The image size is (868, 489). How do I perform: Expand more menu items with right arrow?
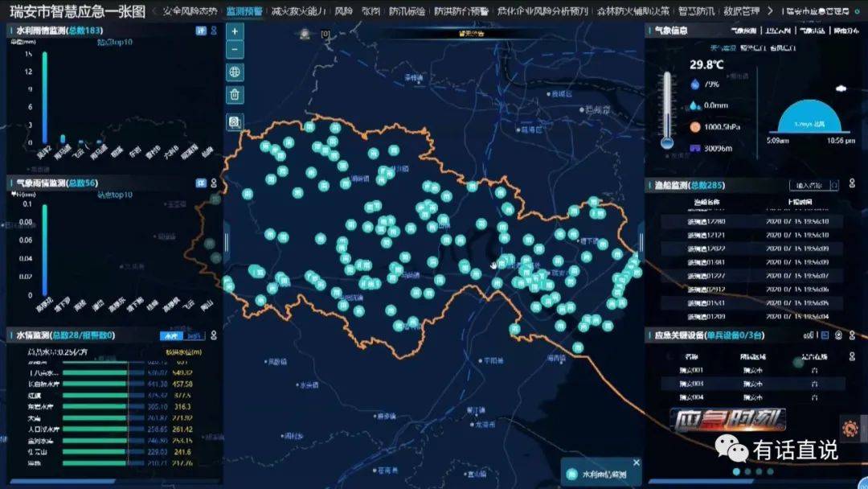(x=770, y=11)
